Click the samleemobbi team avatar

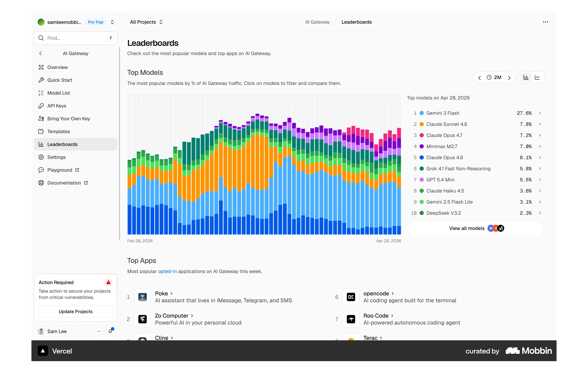pyautogui.click(x=41, y=22)
